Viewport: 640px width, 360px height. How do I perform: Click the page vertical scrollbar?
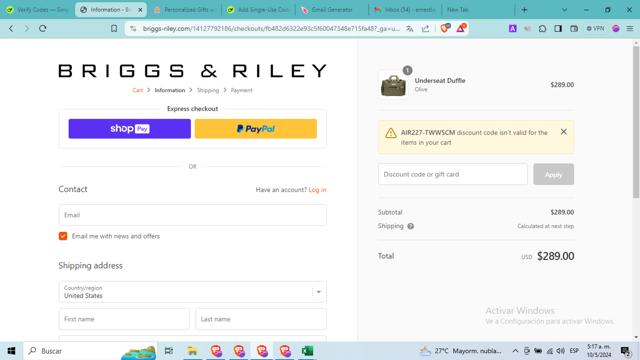636,122
